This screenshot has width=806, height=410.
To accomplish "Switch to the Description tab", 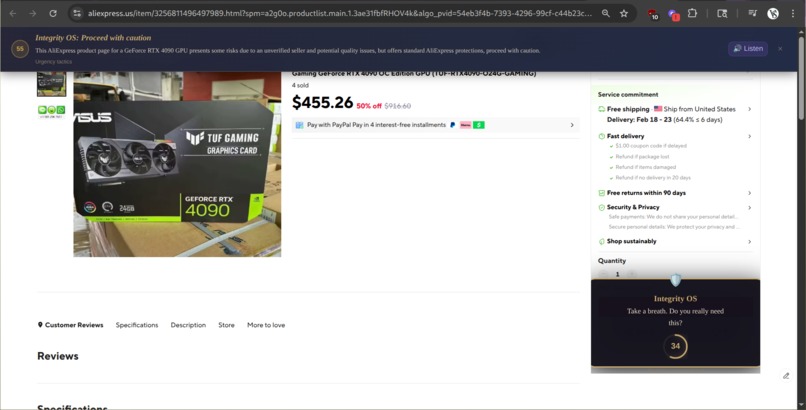I will (188, 325).
